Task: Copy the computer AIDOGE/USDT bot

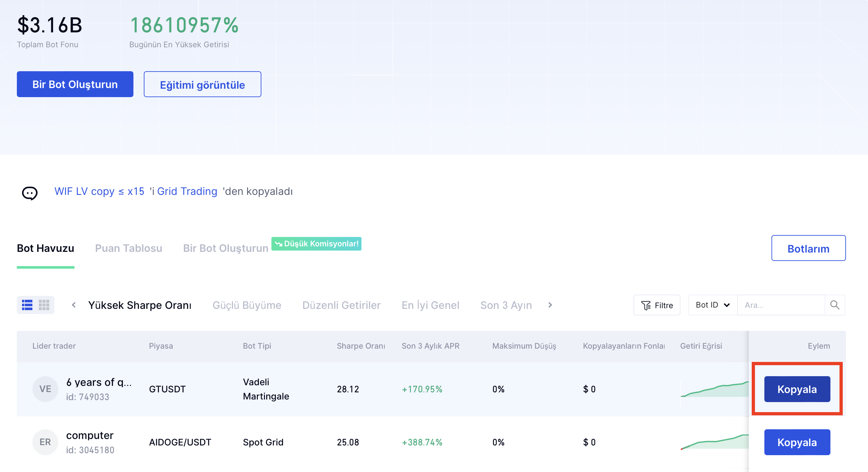Action: (797, 442)
